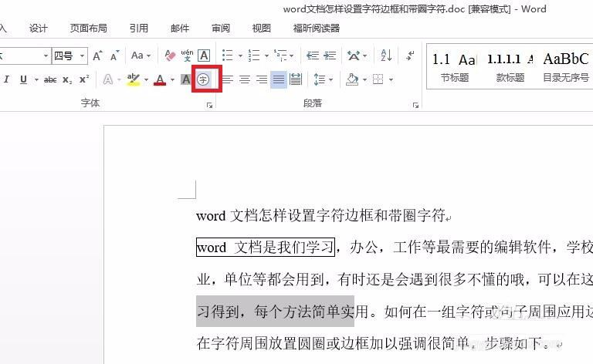The width and height of the screenshot is (593, 364).
Task: Click the Shrink Font icon
Action: click(114, 56)
